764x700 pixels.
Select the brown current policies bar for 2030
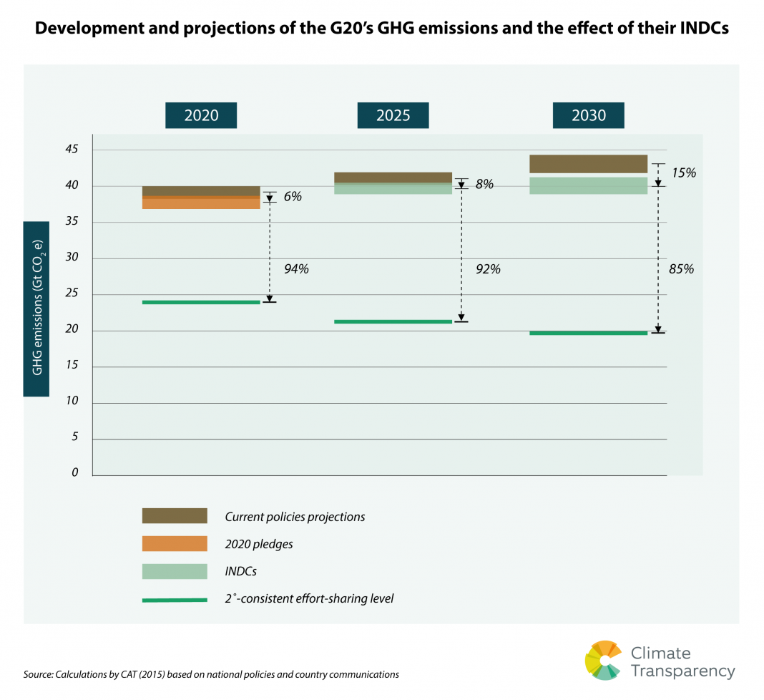tap(588, 163)
